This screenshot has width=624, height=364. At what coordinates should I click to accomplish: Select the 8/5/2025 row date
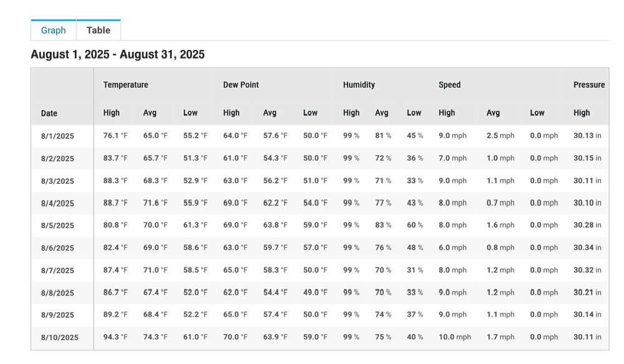coord(57,225)
